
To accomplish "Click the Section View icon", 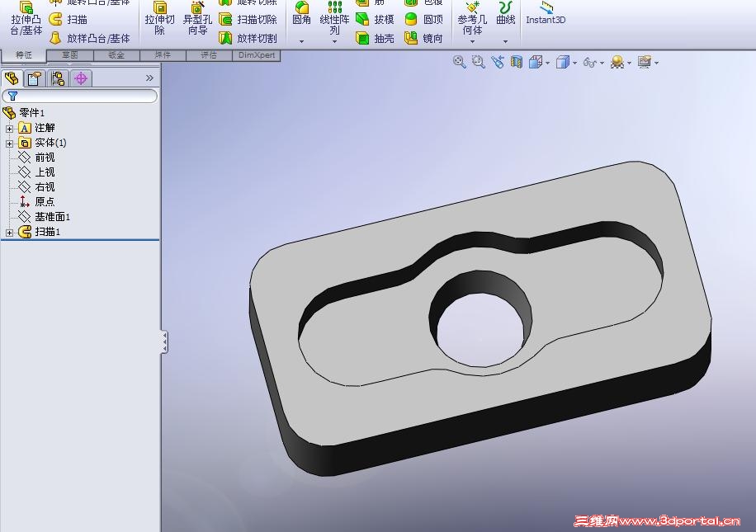I will [x=517, y=62].
